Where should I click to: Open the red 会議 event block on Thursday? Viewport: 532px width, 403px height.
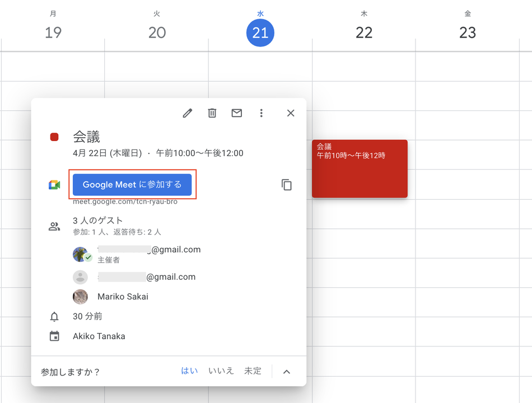click(x=360, y=168)
